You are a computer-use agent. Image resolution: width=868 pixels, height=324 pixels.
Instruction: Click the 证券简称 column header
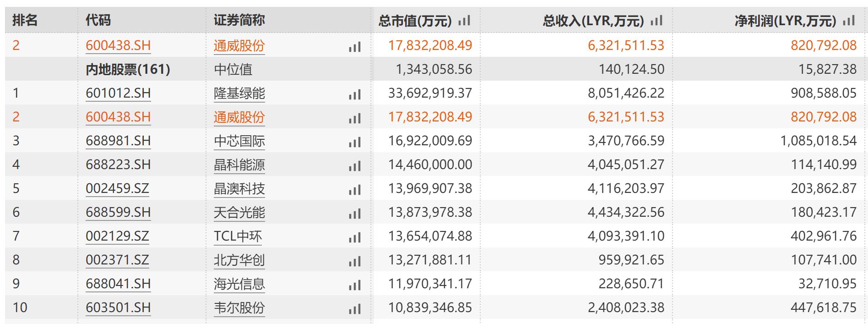239,20
